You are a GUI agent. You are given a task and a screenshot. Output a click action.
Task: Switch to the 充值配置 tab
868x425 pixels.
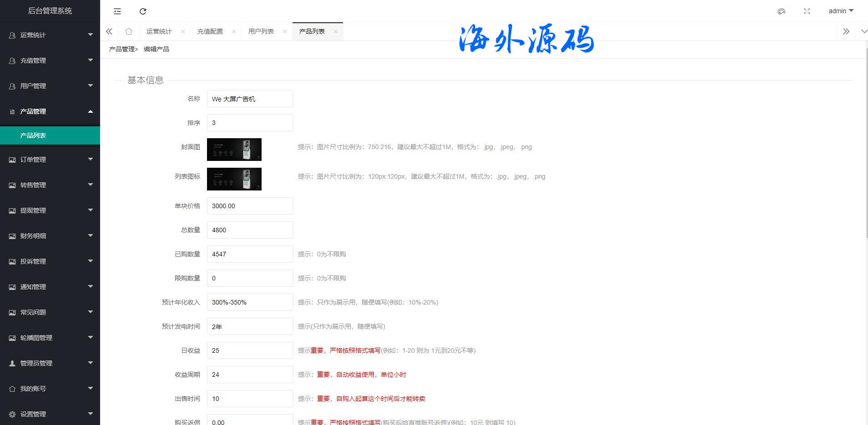(x=210, y=31)
